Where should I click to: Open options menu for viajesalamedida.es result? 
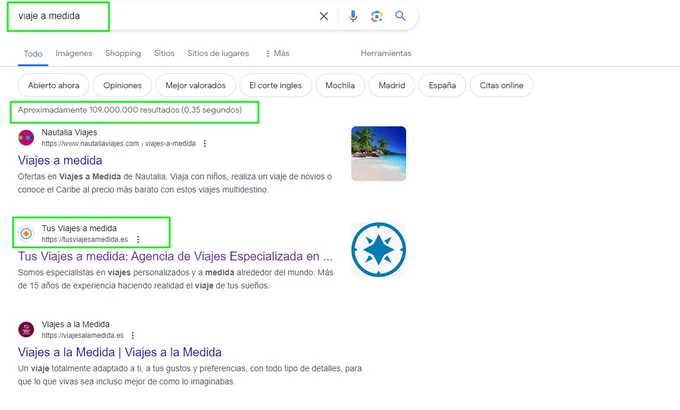133,335
